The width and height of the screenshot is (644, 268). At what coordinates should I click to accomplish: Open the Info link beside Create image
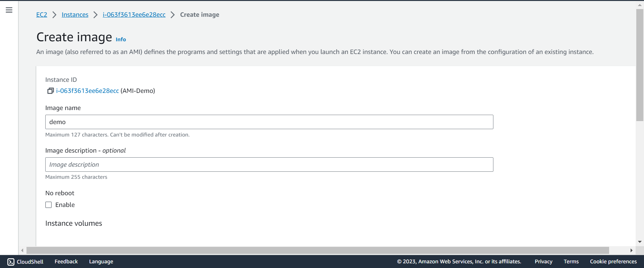[x=121, y=40]
